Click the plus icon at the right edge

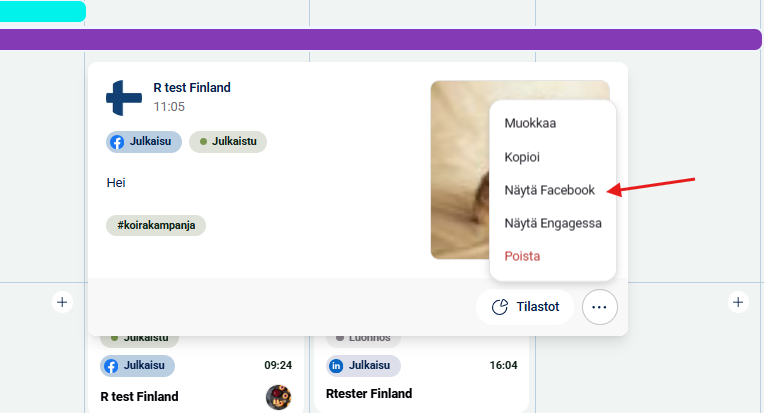tap(738, 301)
